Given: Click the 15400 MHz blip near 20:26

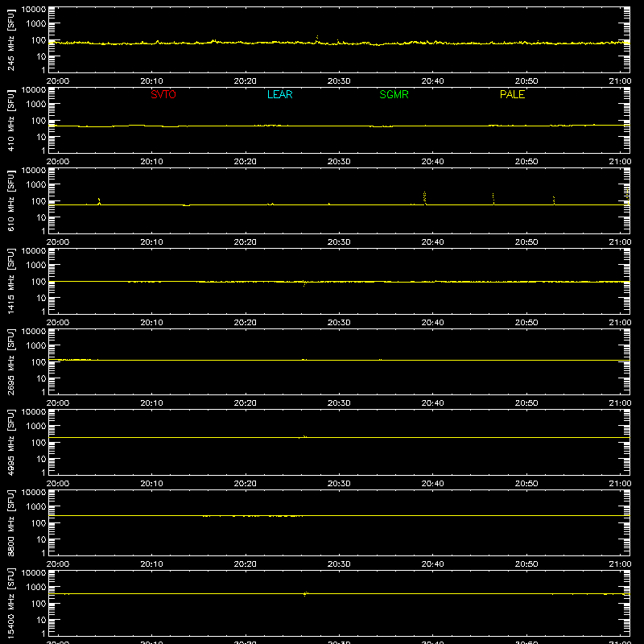Looking at the screenshot, I should 306,594.
